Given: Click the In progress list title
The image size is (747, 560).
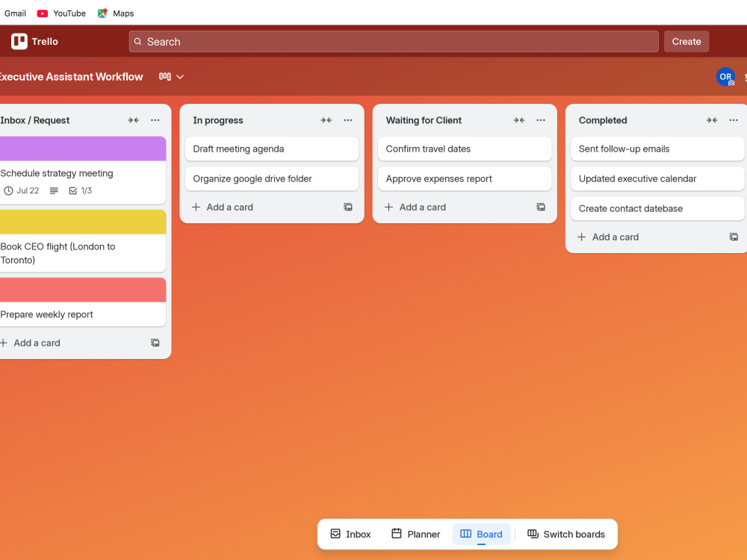Looking at the screenshot, I should (x=218, y=120).
